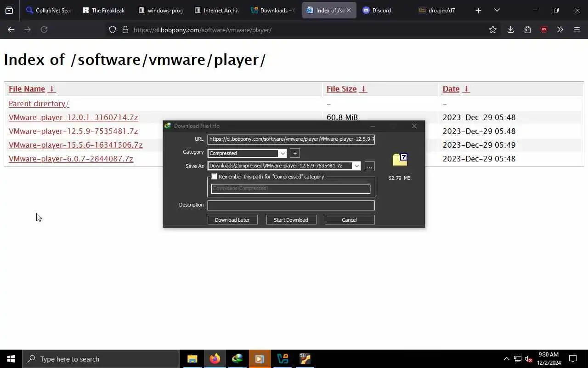Switch to the windows-prog tab

(x=160, y=10)
